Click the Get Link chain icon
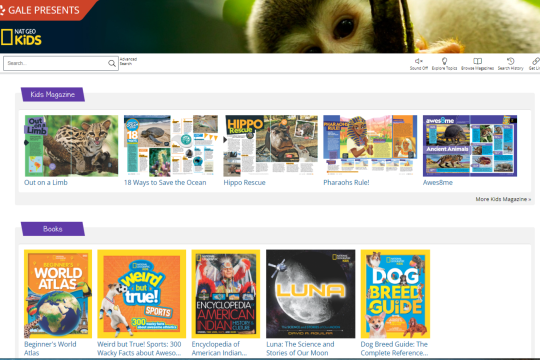This screenshot has width=540, height=360. pos(536,61)
